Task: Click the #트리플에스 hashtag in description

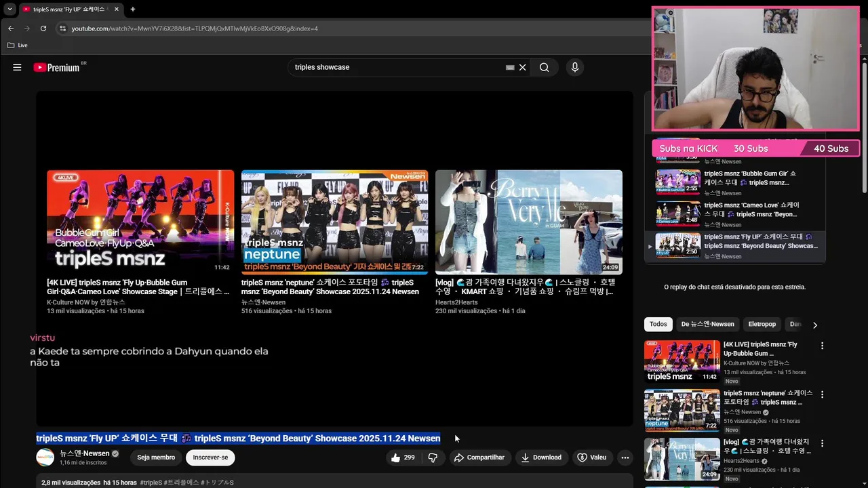Action: [182, 483]
